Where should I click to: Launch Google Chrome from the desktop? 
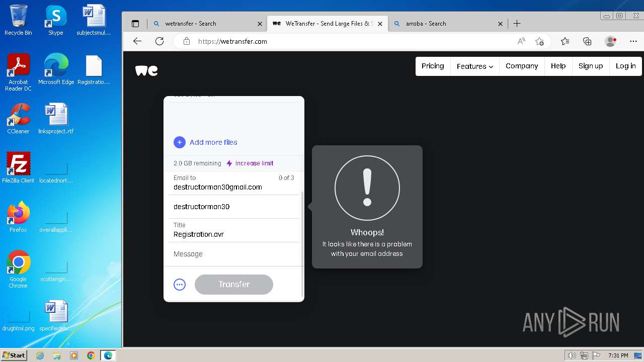pyautogui.click(x=18, y=269)
